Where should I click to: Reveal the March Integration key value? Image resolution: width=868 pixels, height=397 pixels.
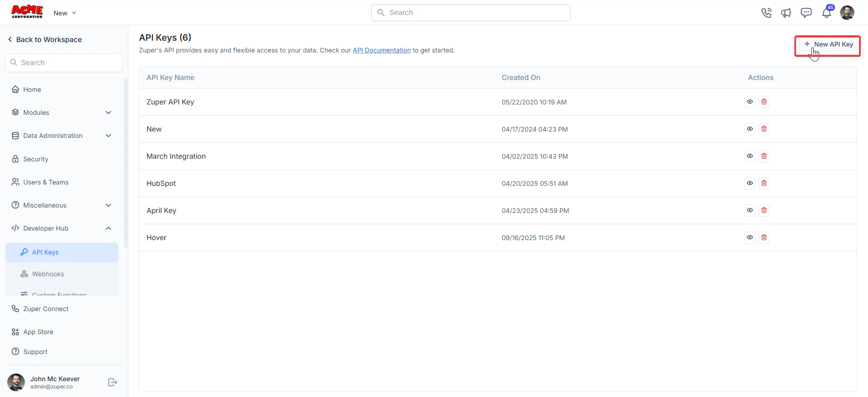pos(750,156)
